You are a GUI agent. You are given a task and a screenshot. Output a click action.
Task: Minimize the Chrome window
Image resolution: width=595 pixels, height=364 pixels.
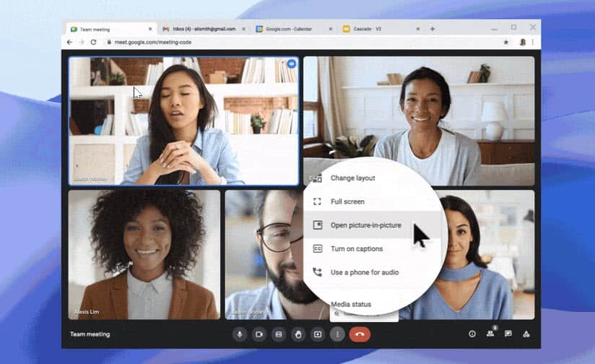click(494, 29)
